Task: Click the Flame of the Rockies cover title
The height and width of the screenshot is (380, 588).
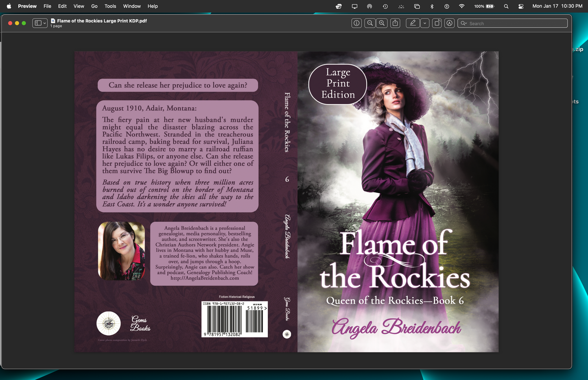Action: [394, 260]
